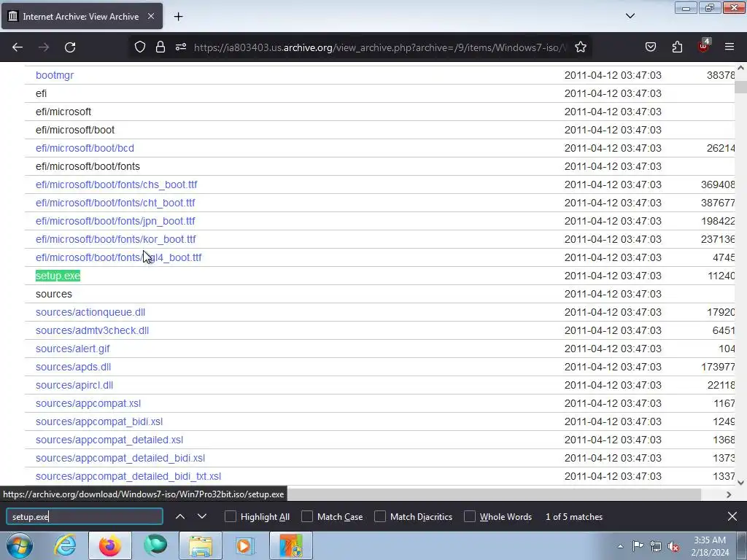Viewport: 747px width, 560px height.
Task: Focus the find bar search field
Action: tap(85, 517)
